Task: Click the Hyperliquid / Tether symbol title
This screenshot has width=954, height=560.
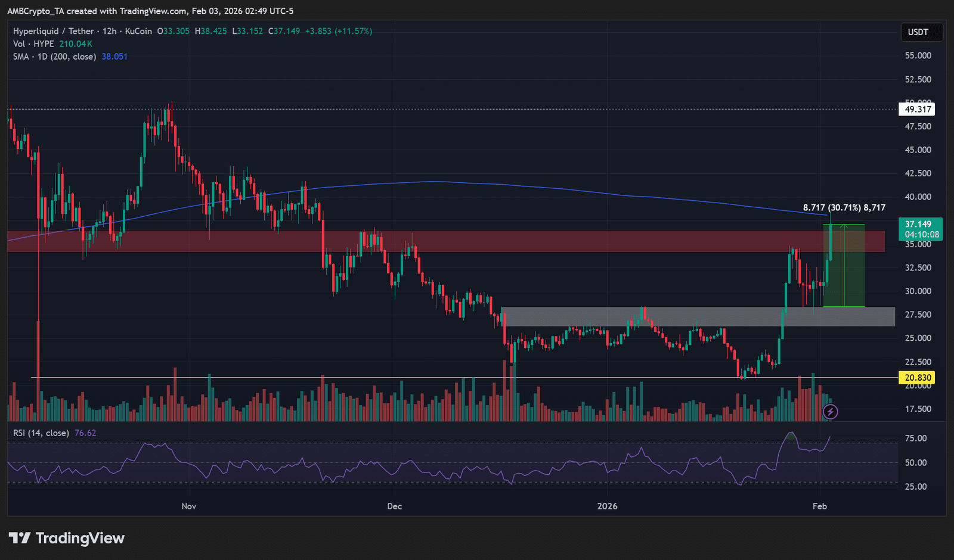Action: pos(54,31)
